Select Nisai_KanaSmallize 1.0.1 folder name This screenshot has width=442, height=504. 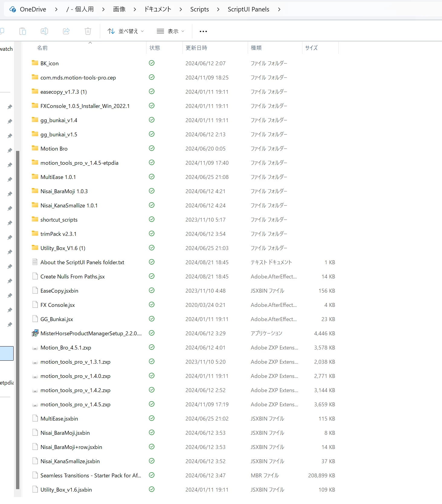click(69, 206)
